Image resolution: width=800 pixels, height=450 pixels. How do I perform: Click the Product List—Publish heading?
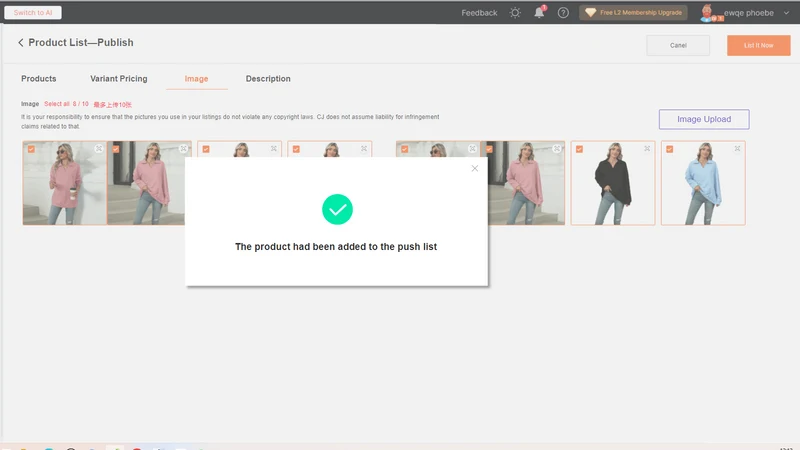click(81, 42)
